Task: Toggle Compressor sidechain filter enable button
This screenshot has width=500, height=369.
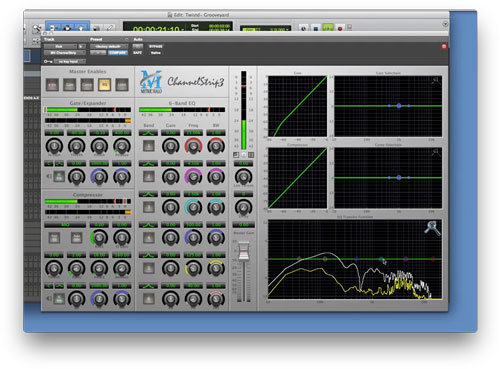Action: click(x=59, y=298)
